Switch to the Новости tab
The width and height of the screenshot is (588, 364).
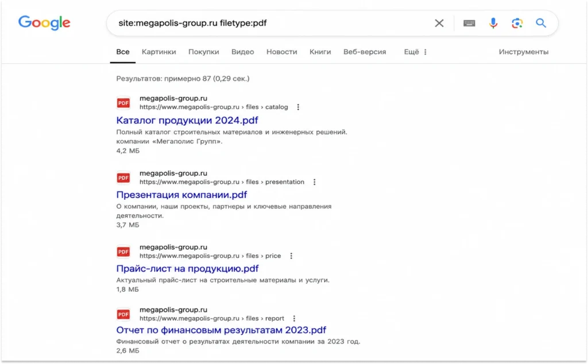pos(281,52)
